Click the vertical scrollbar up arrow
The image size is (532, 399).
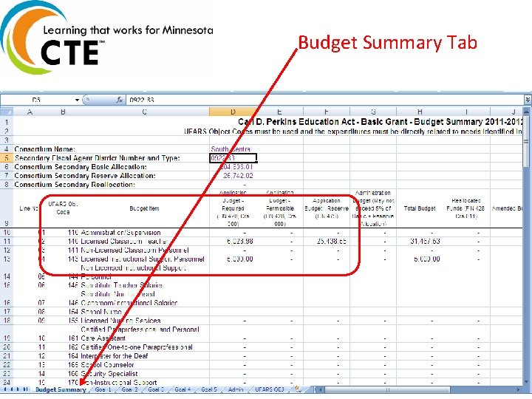point(527,112)
